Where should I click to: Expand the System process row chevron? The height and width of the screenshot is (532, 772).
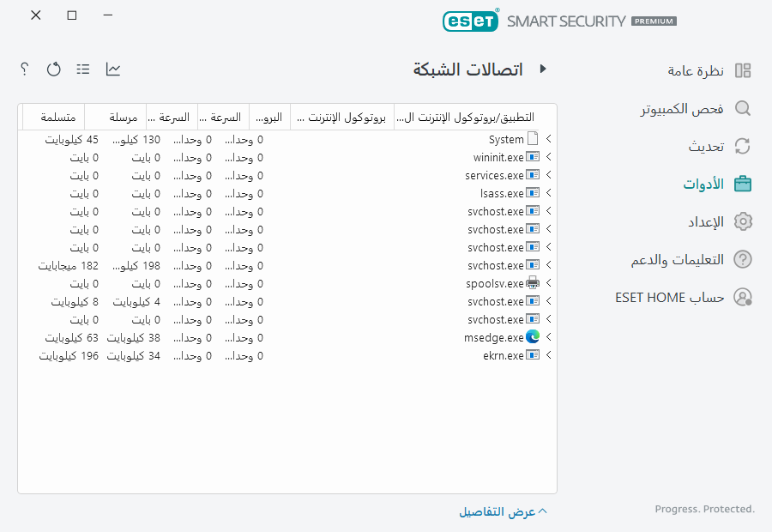pos(548,138)
